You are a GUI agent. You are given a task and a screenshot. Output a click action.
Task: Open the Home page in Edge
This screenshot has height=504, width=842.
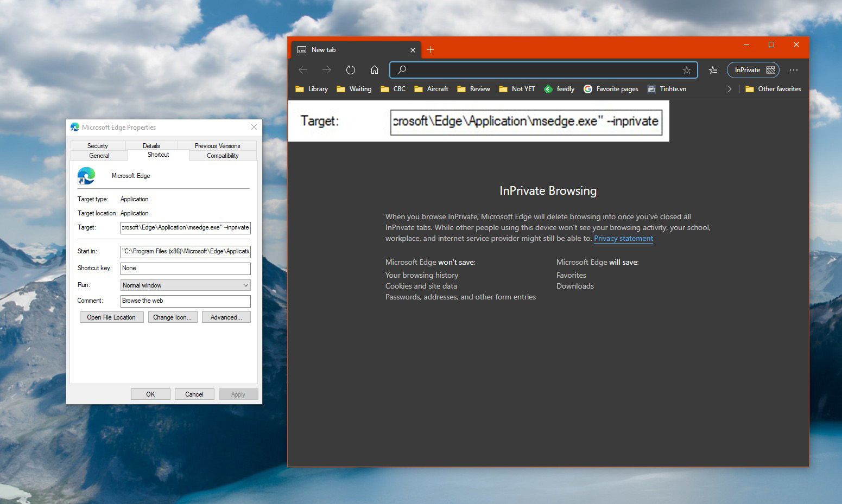(375, 69)
